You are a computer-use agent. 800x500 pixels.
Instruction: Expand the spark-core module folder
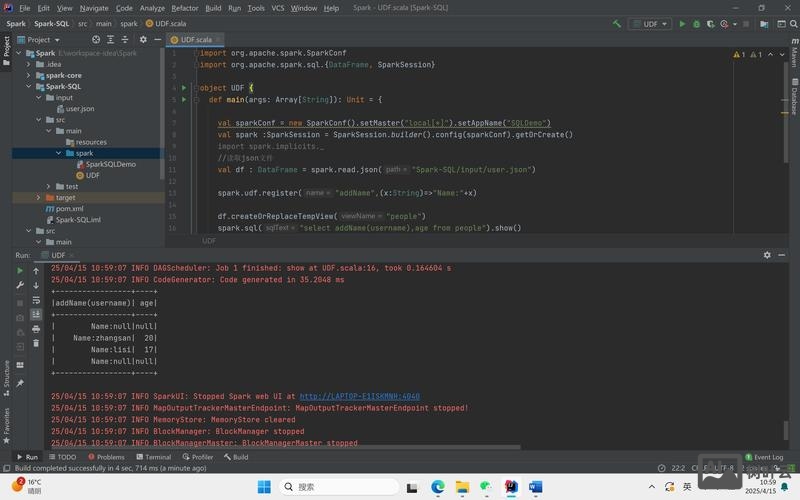point(29,75)
